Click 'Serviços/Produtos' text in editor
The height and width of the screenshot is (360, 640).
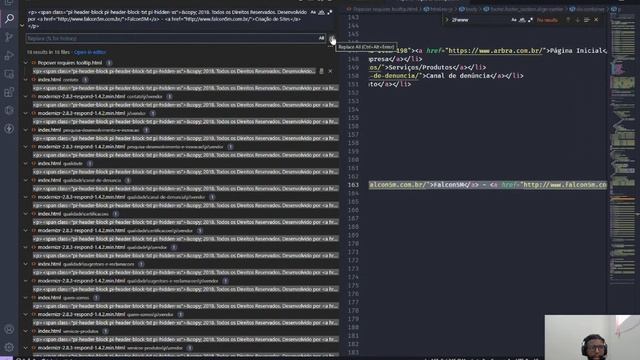point(421,67)
